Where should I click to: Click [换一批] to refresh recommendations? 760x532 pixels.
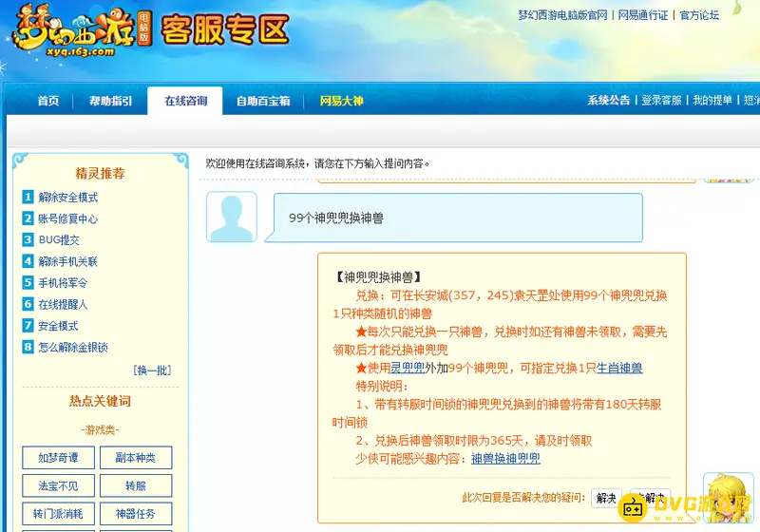tap(152, 370)
